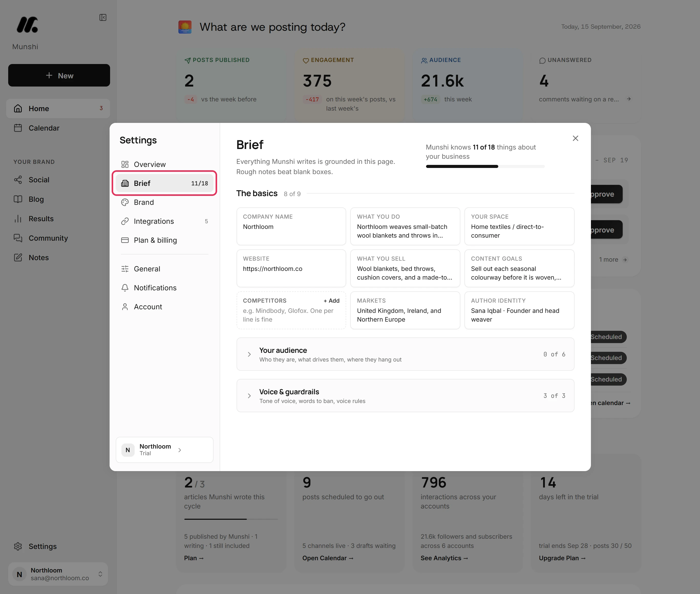Open the Notifications settings tab
This screenshot has height=594, width=700.
tap(164, 288)
